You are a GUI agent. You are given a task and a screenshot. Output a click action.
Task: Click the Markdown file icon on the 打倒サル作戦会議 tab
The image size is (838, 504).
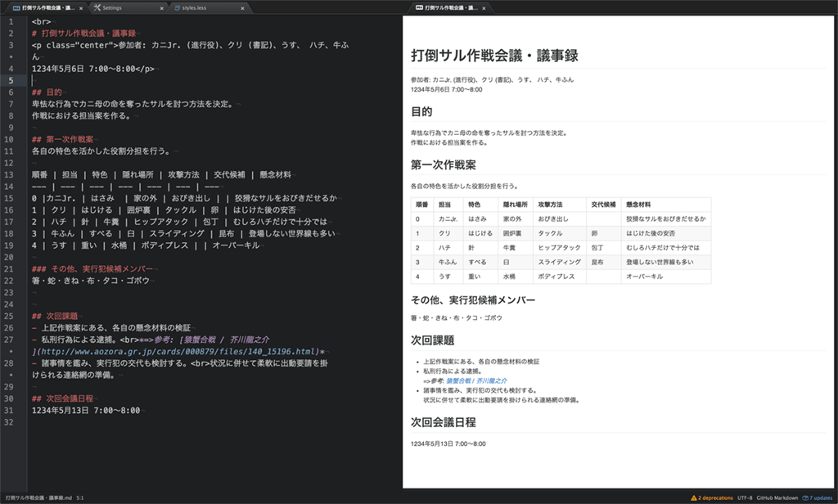(16, 7)
